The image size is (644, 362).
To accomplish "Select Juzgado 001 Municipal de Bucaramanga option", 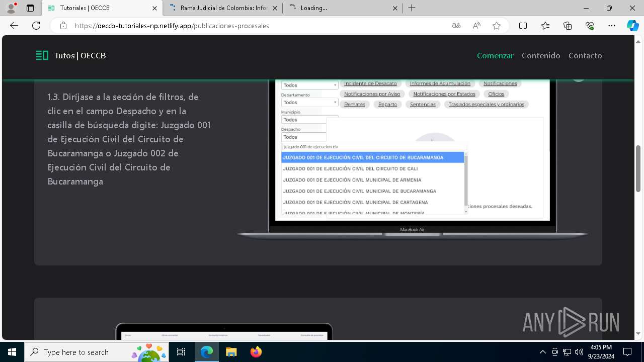I will pyautogui.click(x=372, y=191).
